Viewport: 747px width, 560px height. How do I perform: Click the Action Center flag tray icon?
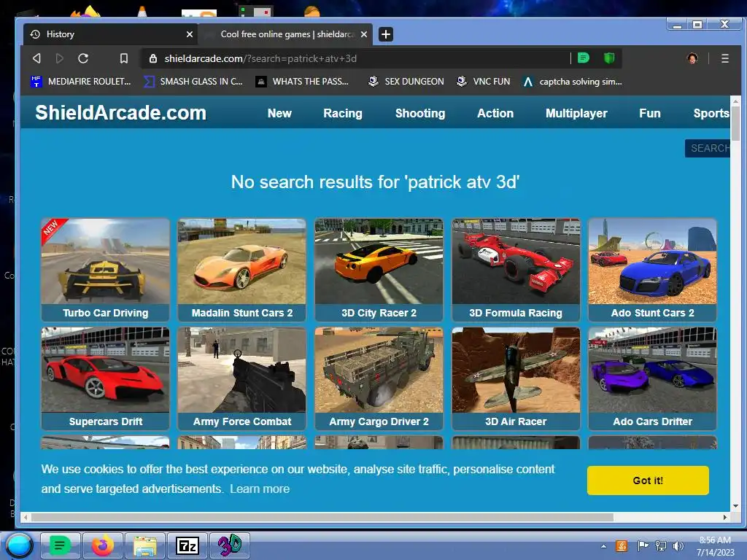(642, 546)
